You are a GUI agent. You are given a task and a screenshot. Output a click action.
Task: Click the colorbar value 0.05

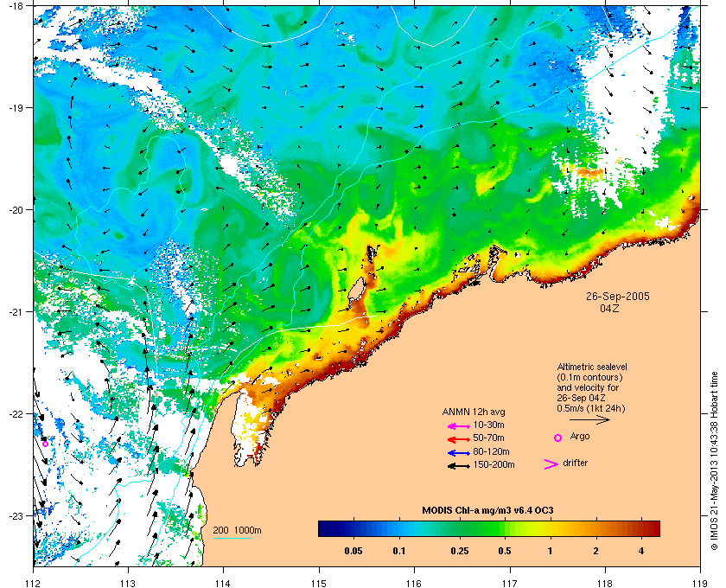tap(353, 551)
